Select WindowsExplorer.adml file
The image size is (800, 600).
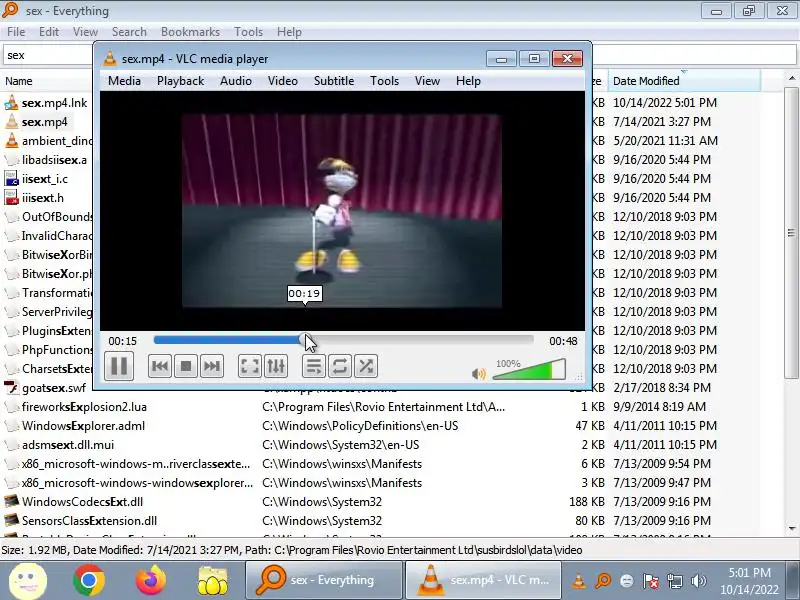[x=83, y=426]
